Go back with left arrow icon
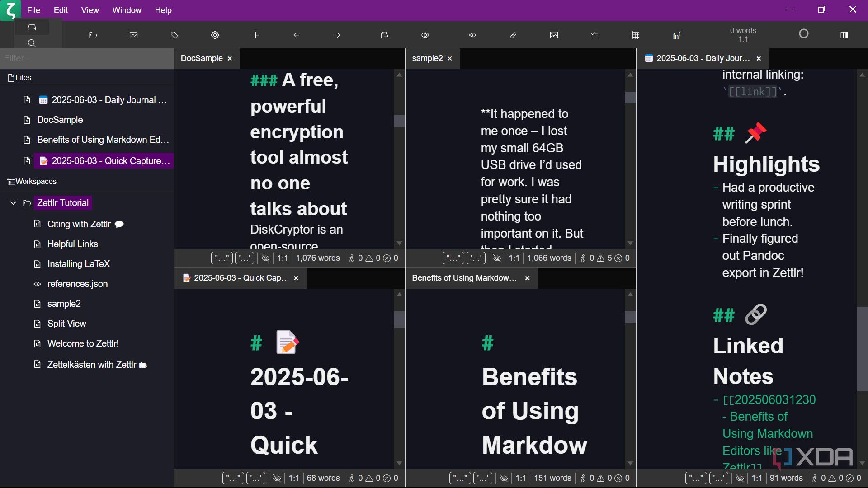The width and height of the screenshot is (868, 488). [297, 35]
